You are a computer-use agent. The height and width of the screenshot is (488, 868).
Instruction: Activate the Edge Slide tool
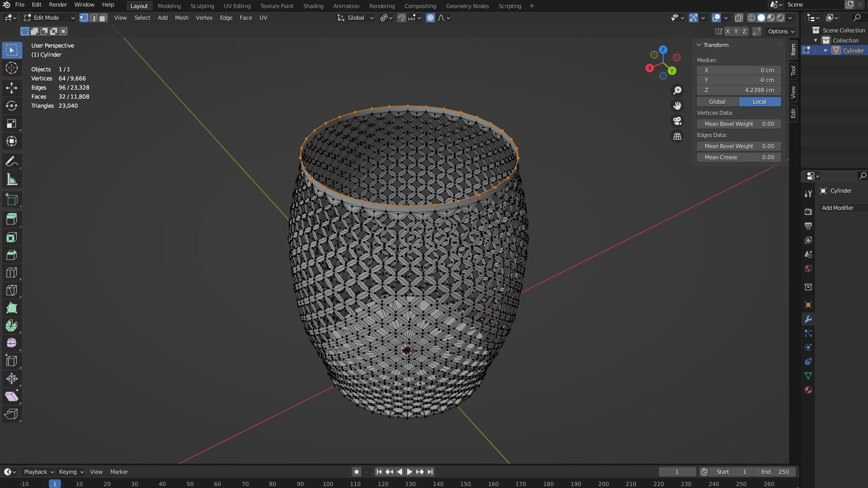[x=12, y=361]
